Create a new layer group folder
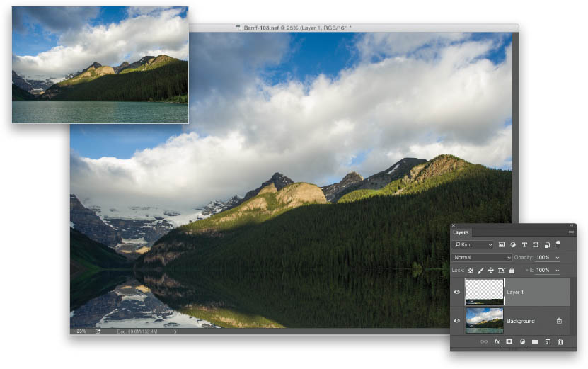 click(535, 341)
